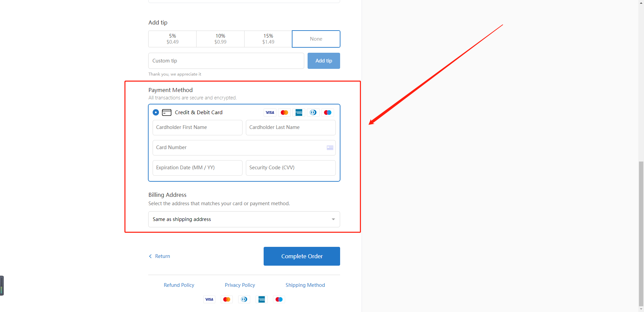Focus the Card Number field
Screen dimensions: 644x312
[x=244, y=148]
